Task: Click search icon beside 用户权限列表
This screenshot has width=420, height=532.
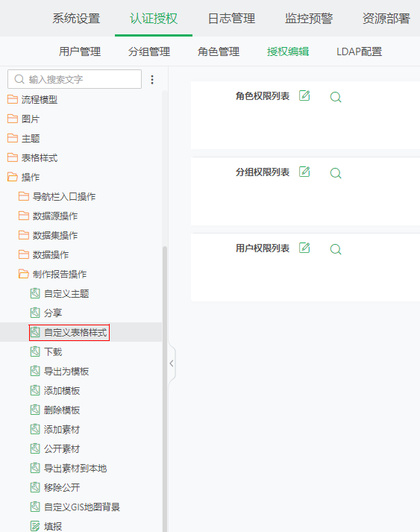Action: pos(336,249)
